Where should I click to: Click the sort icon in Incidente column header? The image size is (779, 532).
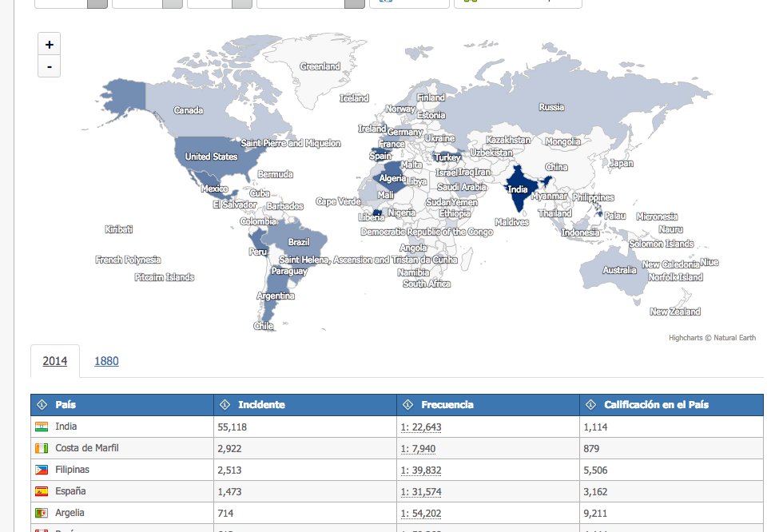225,405
